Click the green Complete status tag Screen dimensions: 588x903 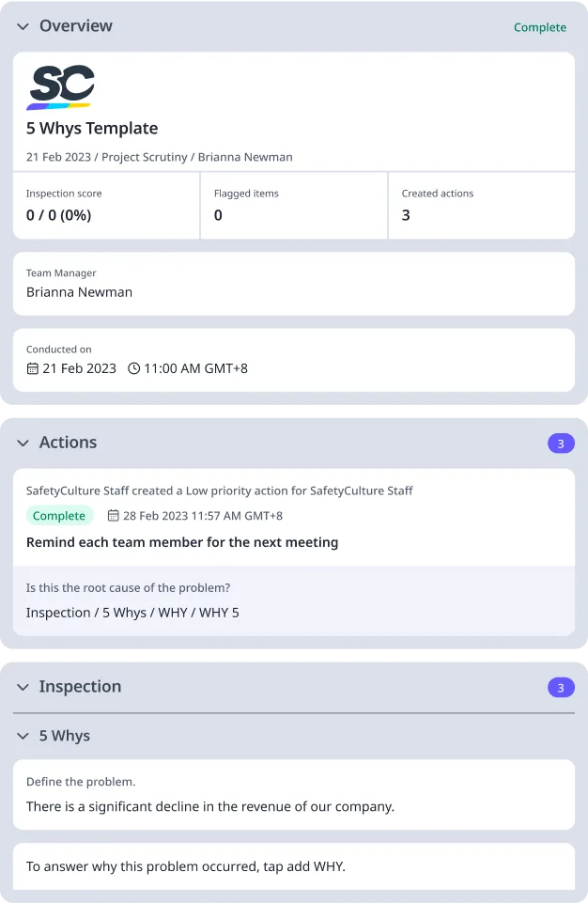pos(59,516)
